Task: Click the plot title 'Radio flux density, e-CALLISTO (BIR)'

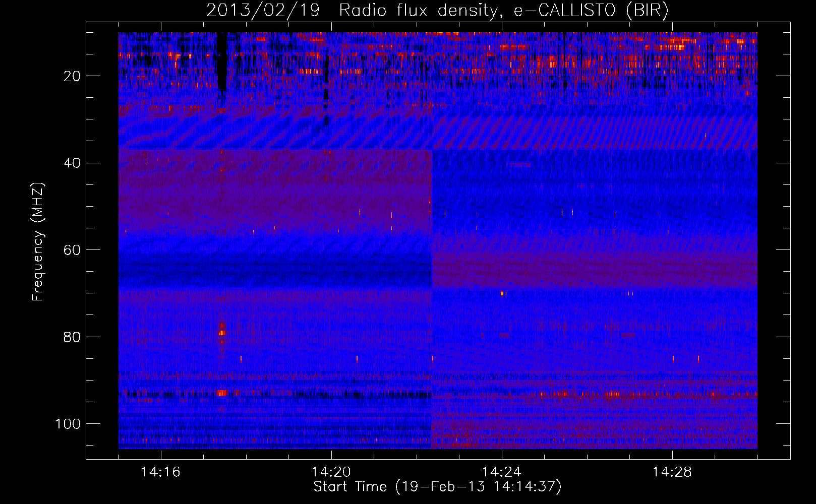Action: pyautogui.click(x=504, y=11)
